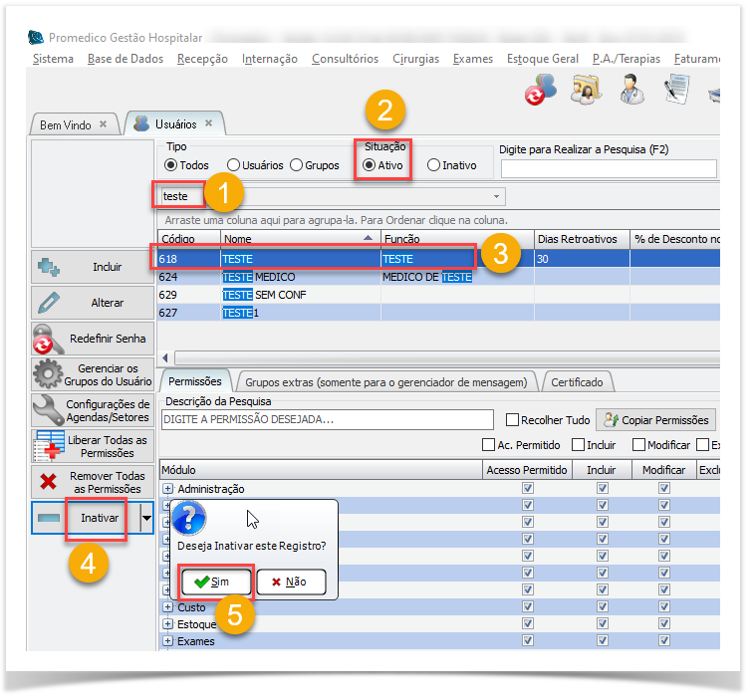Screen dimensions: 754x700
Task: Open the Faturamento menu
Action: tap(697, 59)
